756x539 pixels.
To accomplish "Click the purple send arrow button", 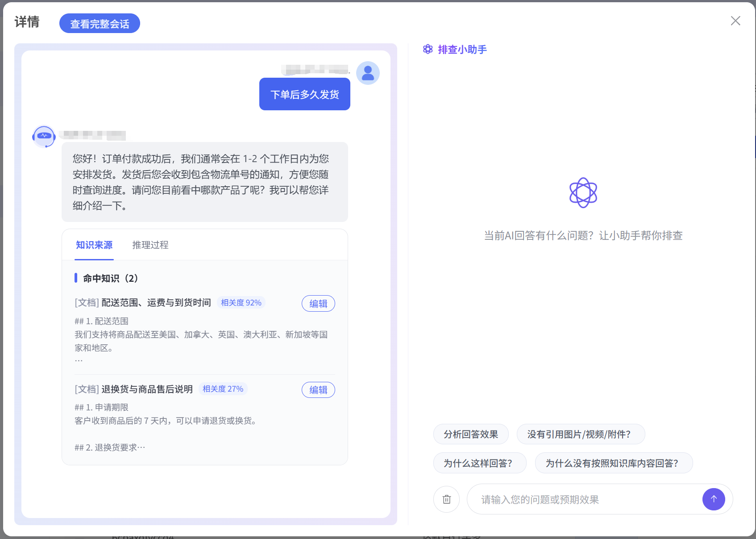I will pos(714,499).
